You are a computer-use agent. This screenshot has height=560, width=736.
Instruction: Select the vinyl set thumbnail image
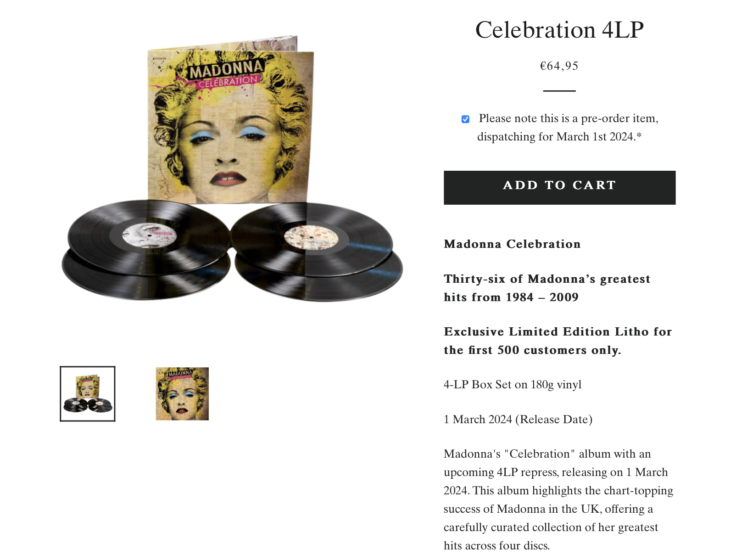tap(88, 394)
